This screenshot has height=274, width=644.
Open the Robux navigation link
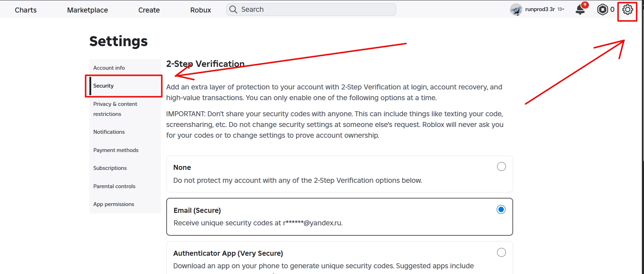tap(201, 10)
